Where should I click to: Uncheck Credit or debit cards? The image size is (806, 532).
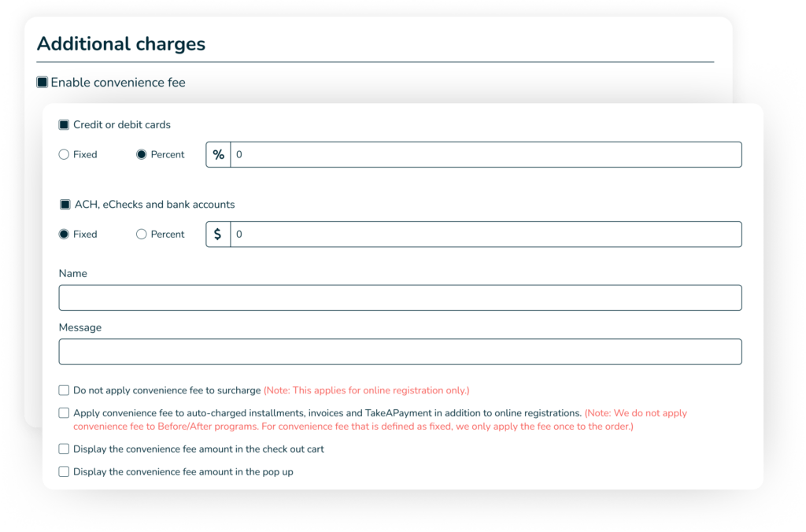(63, 124)
